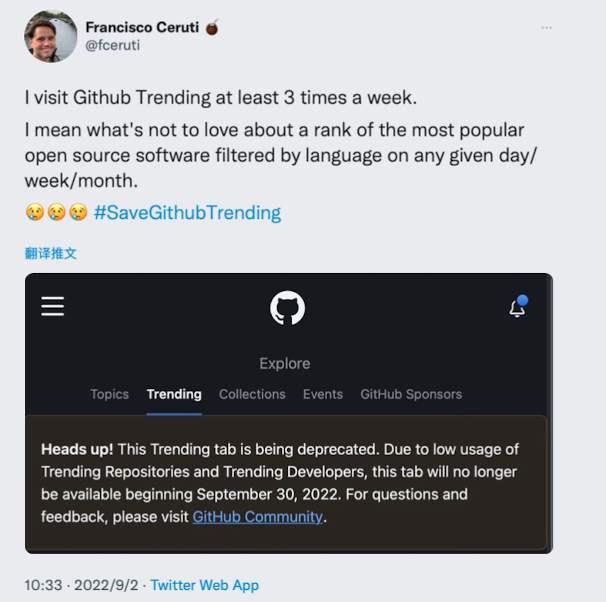
Task: Open the notification bell icon
Action: [x=517, y=307]
